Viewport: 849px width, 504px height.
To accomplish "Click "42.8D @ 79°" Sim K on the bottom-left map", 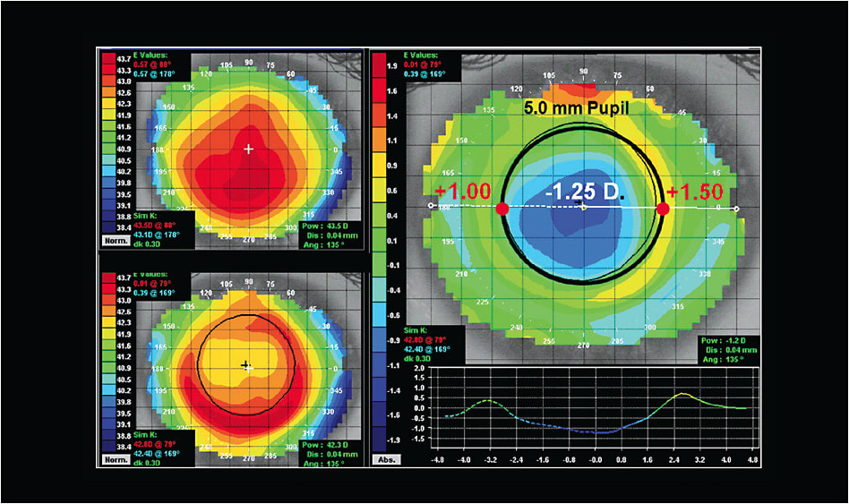I will [156, 444].
